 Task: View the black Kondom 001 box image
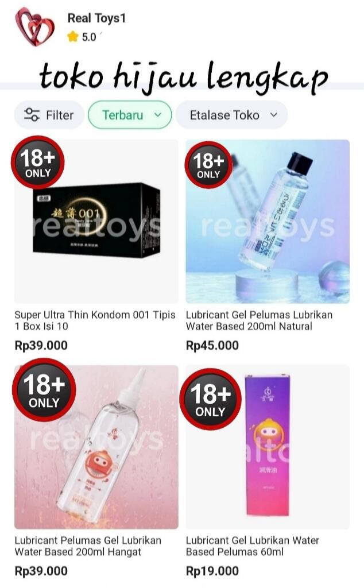tap(96, 221)
